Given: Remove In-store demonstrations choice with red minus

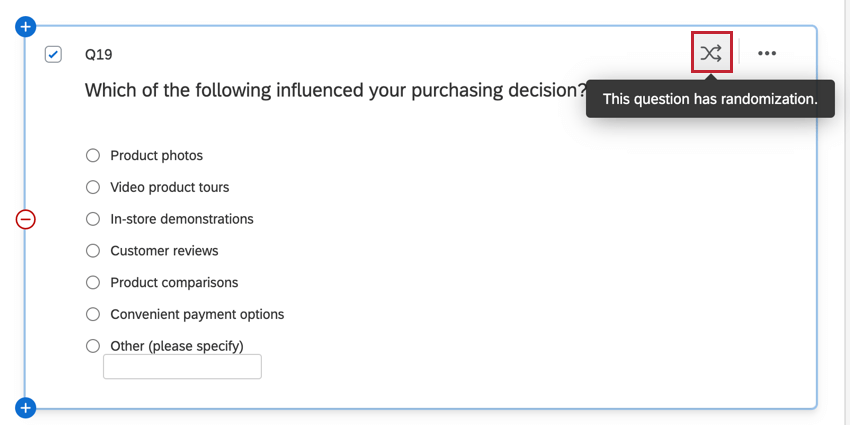Looking at the screenshot, I should 26,219.
